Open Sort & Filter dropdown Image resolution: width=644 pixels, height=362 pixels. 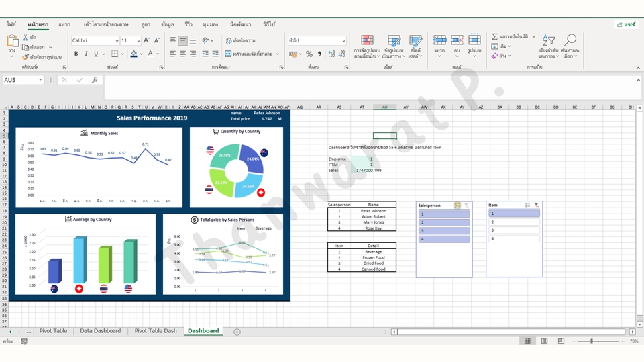pos(549,46)
